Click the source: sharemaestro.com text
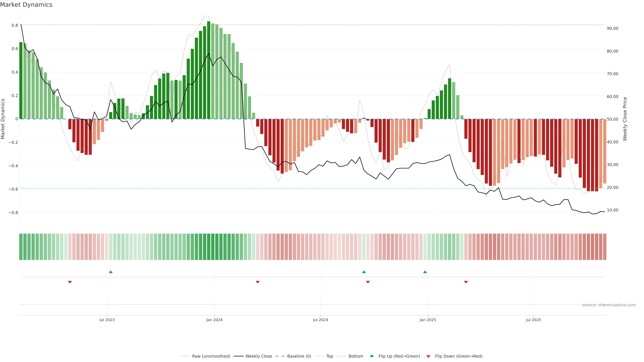 click(x=609, y=305)
